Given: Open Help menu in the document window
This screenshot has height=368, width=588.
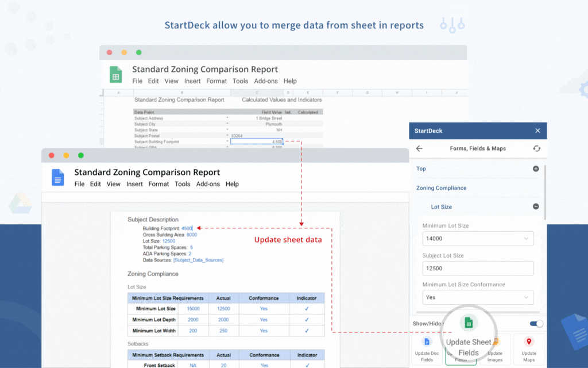Looking at the screenshot, I should [x=232, y=184].
